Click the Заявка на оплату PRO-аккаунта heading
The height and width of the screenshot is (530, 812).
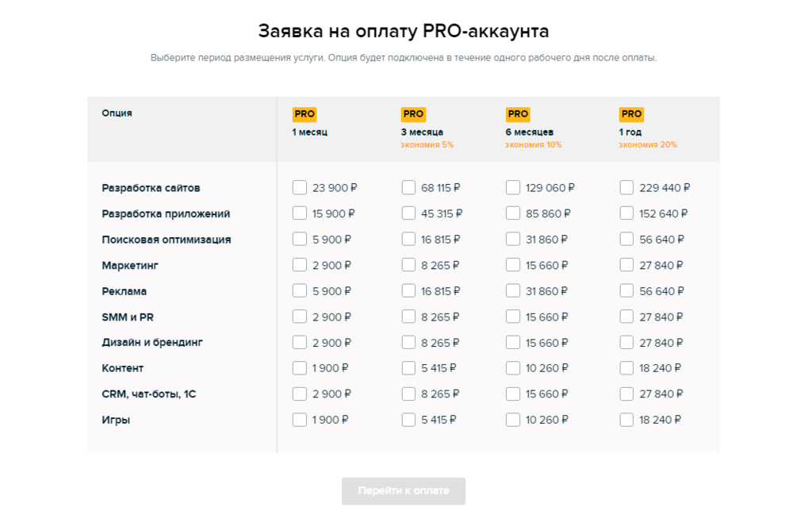pos(404,31)
